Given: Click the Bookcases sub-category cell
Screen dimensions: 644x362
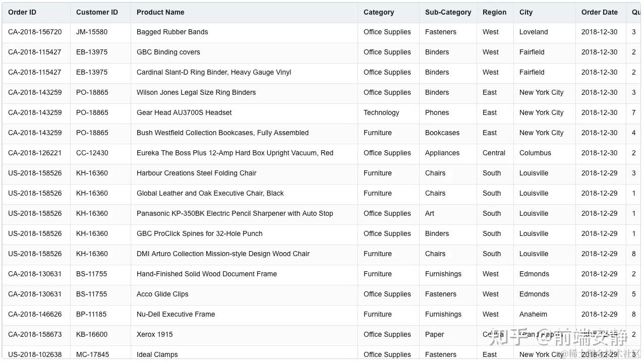Looking at the screenshot, I should click(x=442, y=133).
